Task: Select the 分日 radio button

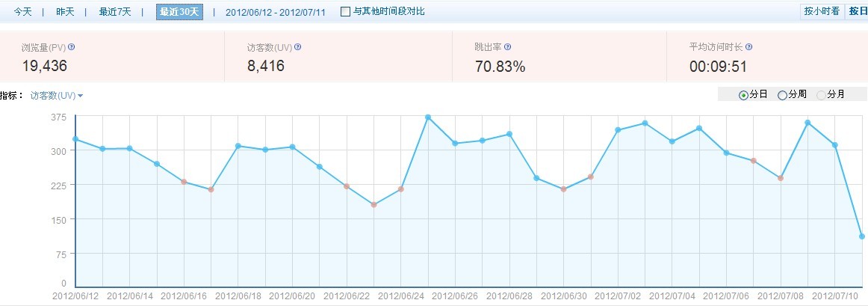Action: 743,95
